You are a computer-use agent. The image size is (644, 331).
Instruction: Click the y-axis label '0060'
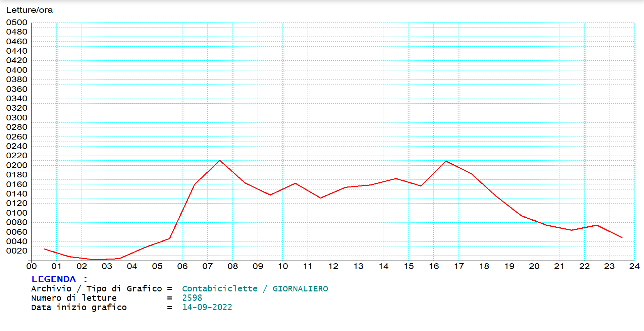17,232
